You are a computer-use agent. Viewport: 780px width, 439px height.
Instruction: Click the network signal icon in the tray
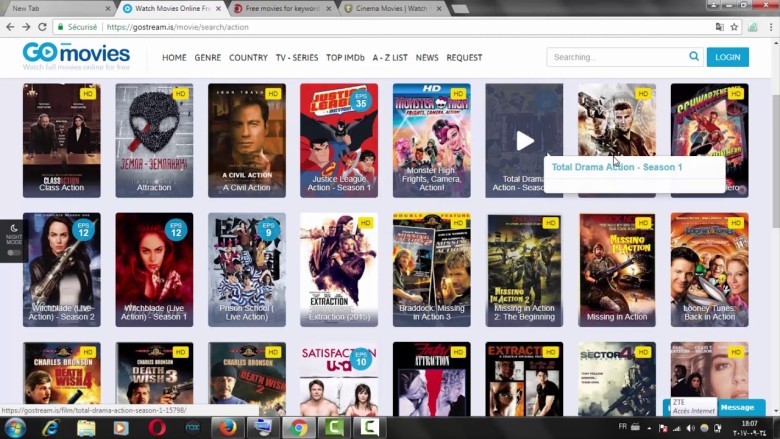677,428
